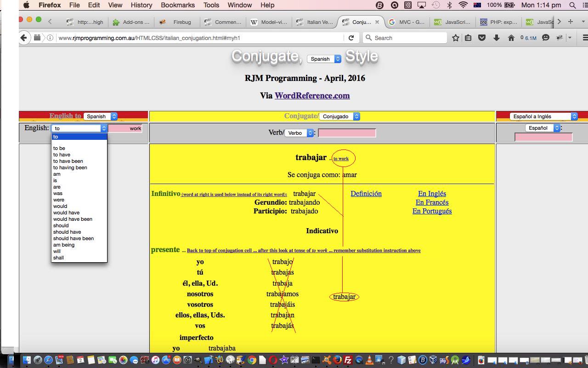The width and height of the screenshot is (588, 368).
Task: Open the 'Español a Inglés' dropdown
Action: click(543, 116)
